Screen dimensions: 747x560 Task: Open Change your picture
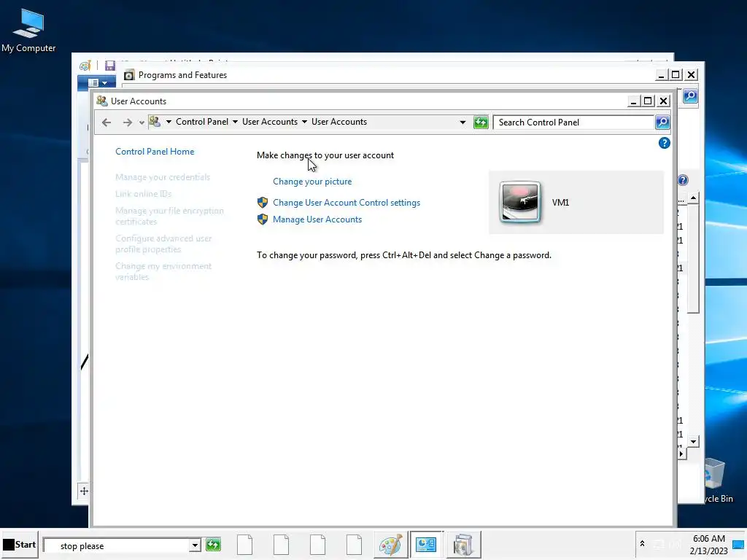312,182
